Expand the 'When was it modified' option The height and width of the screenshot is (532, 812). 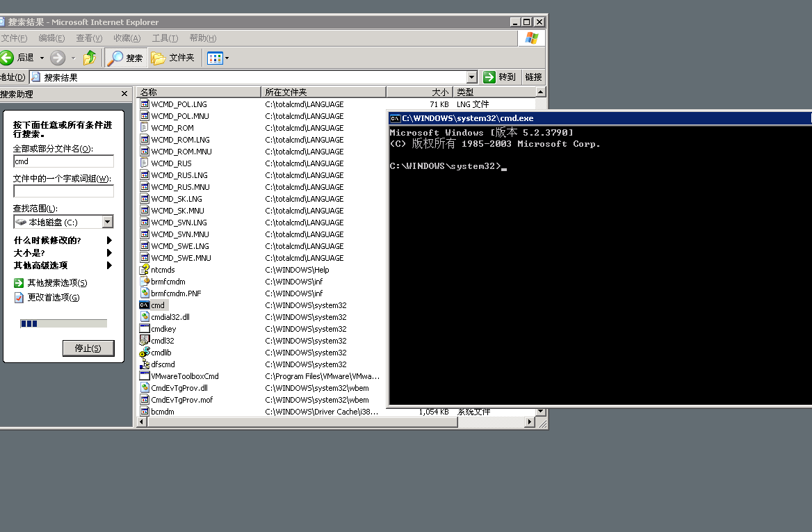coord(63,241)
